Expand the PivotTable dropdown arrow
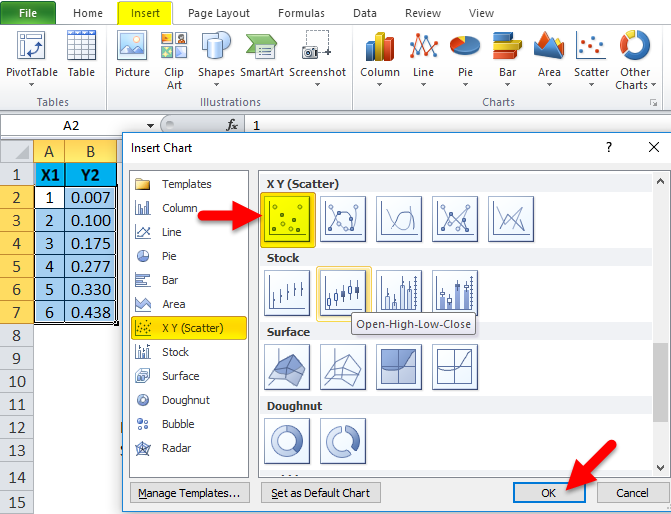Screen dimensions: 671x514 click(x=31, y=85)
